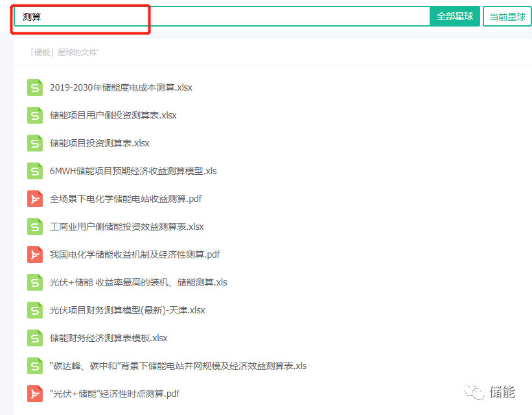Click spreadsheet icon for 6MWH储能项目预期经济收益测算模型.xls
Screen dimensions: 532x415
[34, 171]
